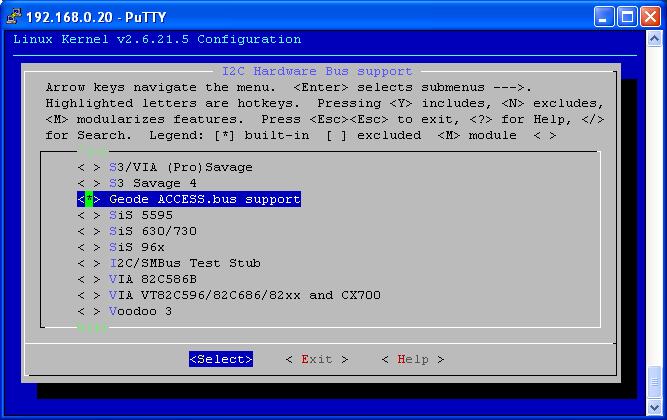Select the S3/VIA (Pro)Savage menu entry
Image resolution: width=667 pixels, height=420 pixels.
181,167
